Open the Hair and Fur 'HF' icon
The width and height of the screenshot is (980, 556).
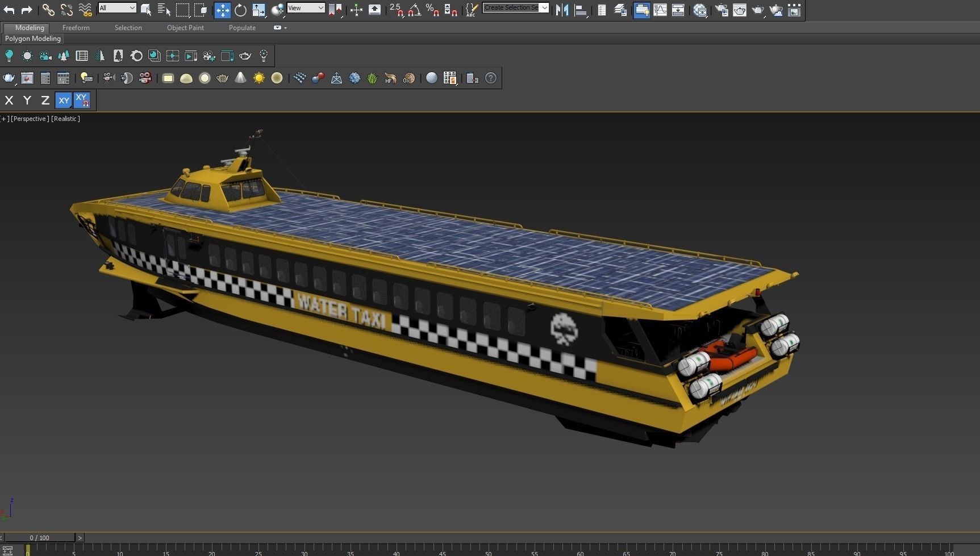click(390, 78)
